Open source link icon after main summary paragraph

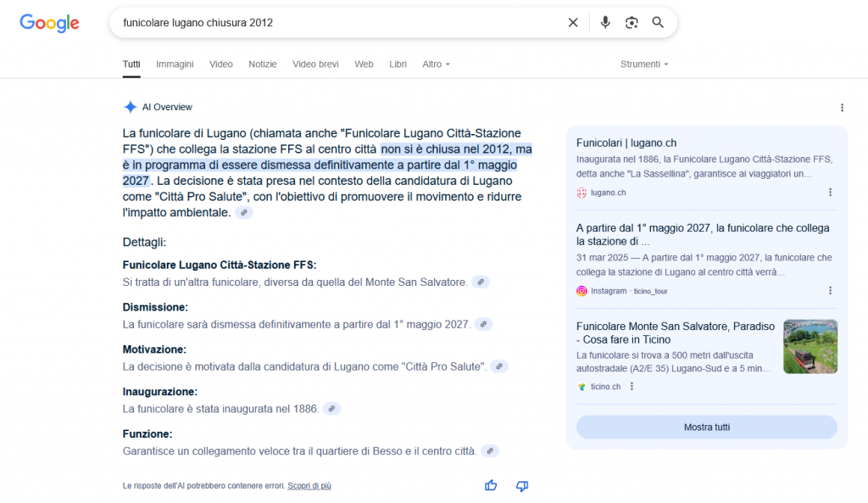click(244, 213)
